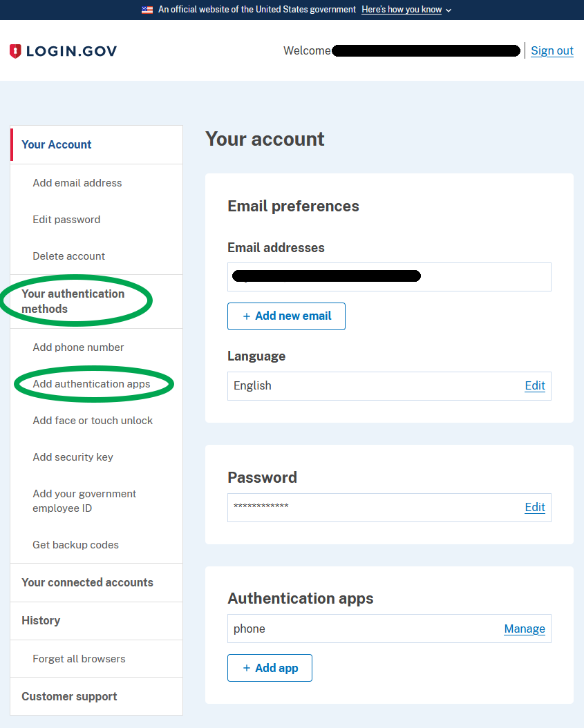This screenshot has height=728, width=584.
Task: Sign out of the account
Action: click(552, 50)
